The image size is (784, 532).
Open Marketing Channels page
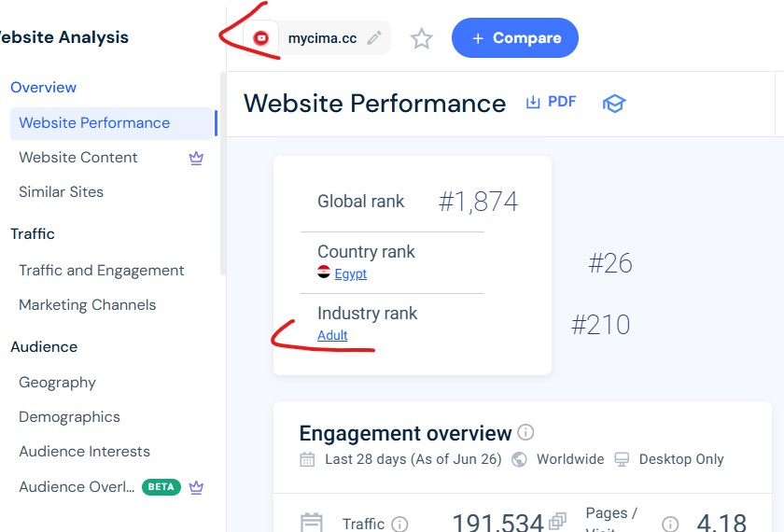(x=88, y=305)
